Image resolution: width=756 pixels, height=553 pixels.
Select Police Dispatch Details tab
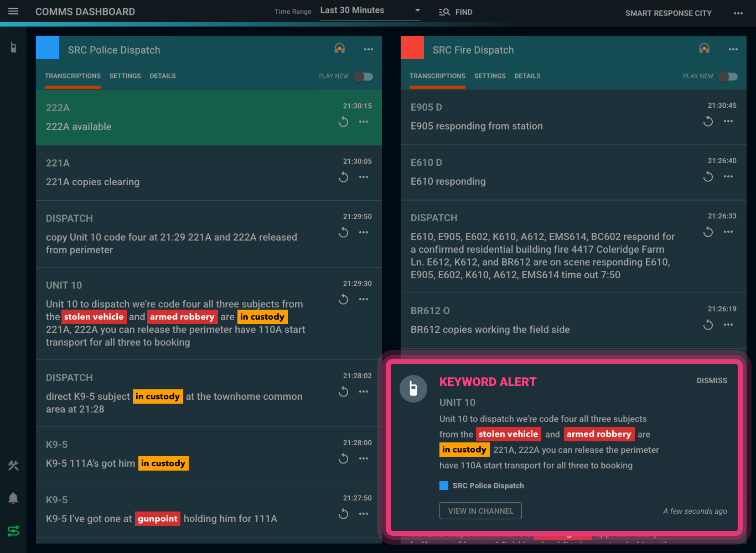coord(163,76)
